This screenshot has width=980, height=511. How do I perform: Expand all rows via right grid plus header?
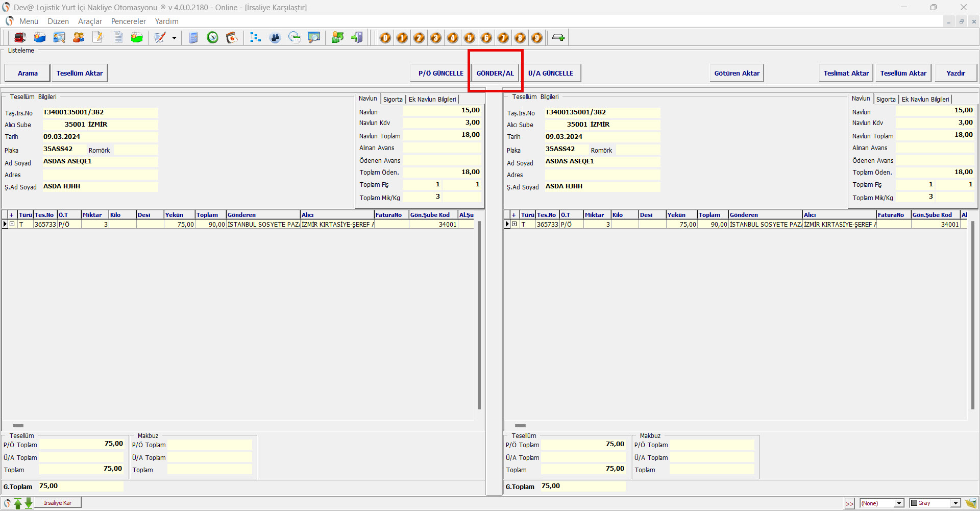tap(513, 215)
